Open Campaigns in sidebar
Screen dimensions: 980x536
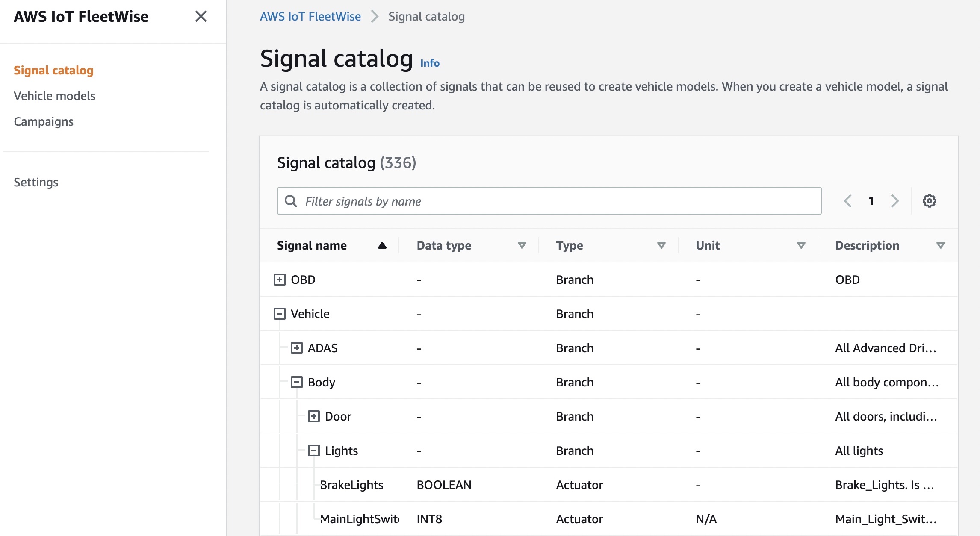44,121
